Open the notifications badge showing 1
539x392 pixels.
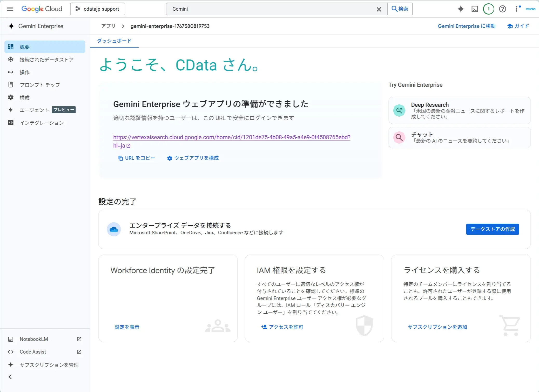488,9
